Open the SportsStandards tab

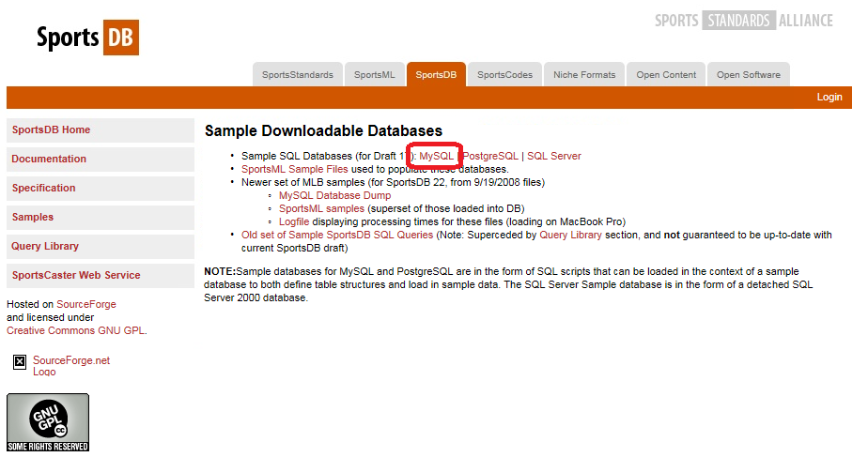(x=297, y=75)
